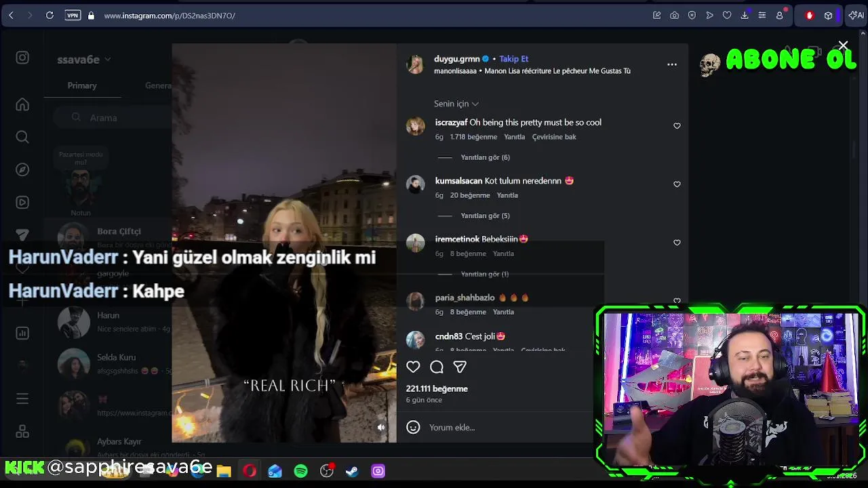Screen dimensions: 868x488
Task: Open the Bora Çiftçi conversation
Action: coord(108,237)
